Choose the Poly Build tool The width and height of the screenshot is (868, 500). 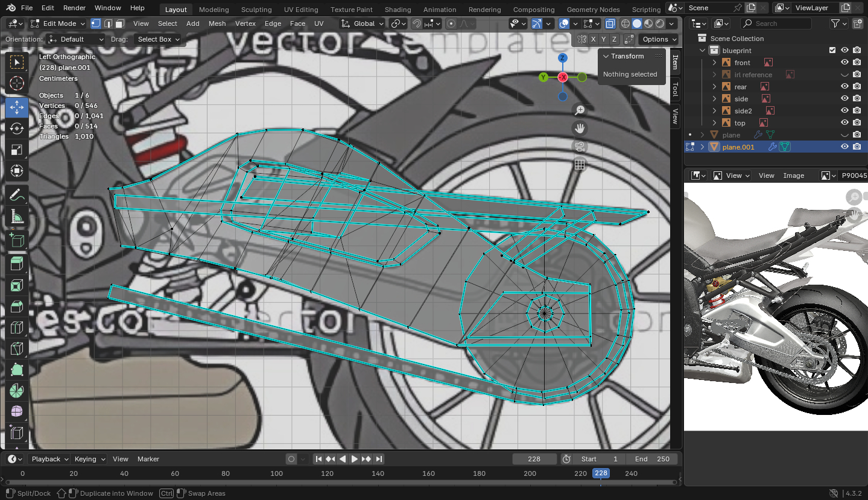point(17,370)
